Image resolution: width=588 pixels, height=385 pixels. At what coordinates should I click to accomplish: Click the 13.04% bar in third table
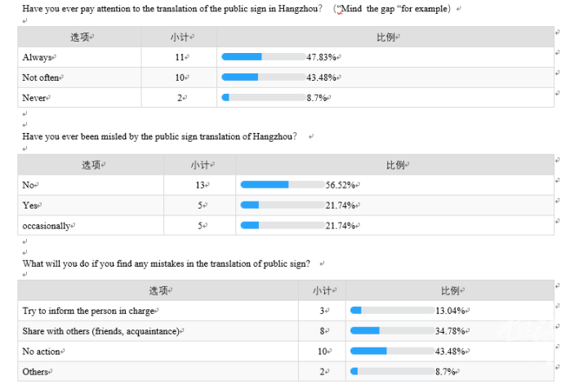point(392,310)
